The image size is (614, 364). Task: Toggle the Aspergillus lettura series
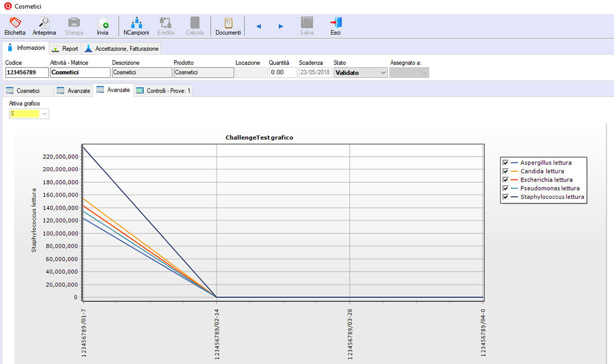click(505, 163)
